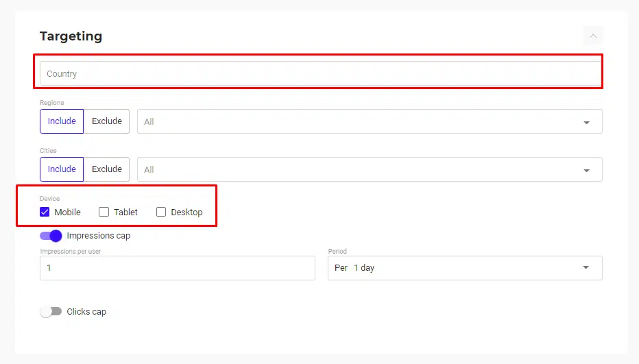Click the Regions dropdown arrow

586,122
